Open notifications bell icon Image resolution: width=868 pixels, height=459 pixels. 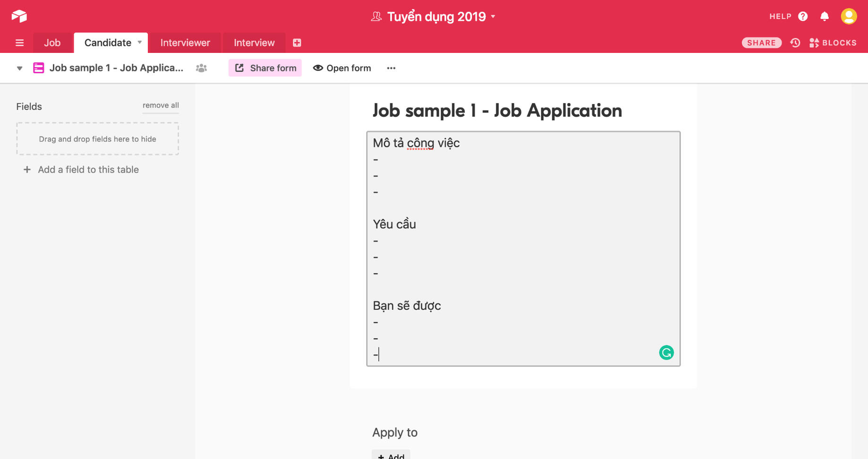pos(825,17)
